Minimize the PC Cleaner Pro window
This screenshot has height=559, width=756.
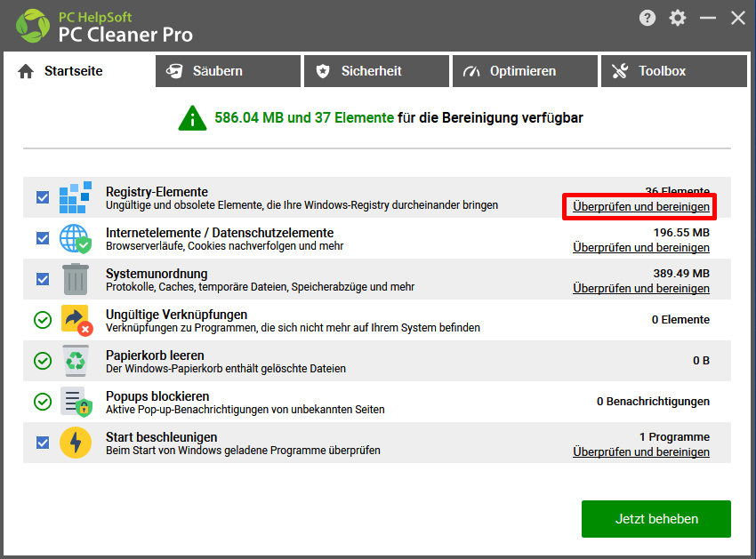click(708, 19)
